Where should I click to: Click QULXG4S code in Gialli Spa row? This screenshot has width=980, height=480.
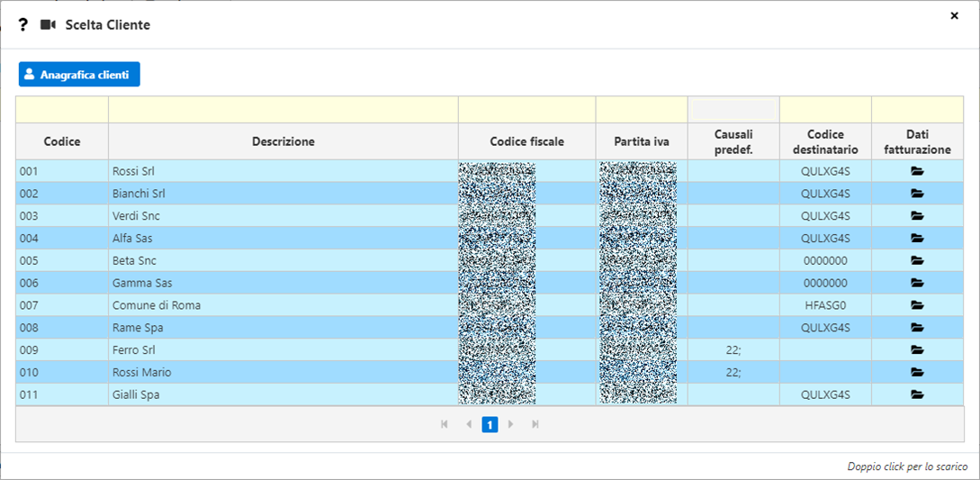coord(825,394)
